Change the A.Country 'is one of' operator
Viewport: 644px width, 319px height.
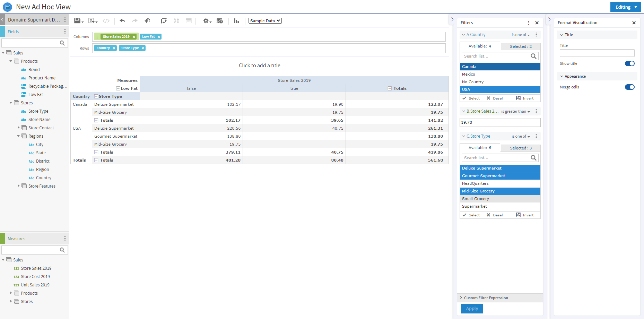click(x=521, y=35)
